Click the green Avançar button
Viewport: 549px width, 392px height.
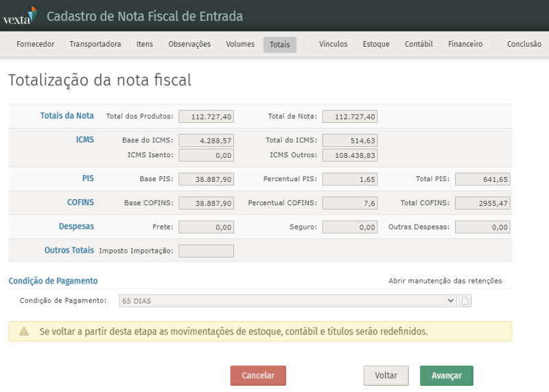pos(446,376)
